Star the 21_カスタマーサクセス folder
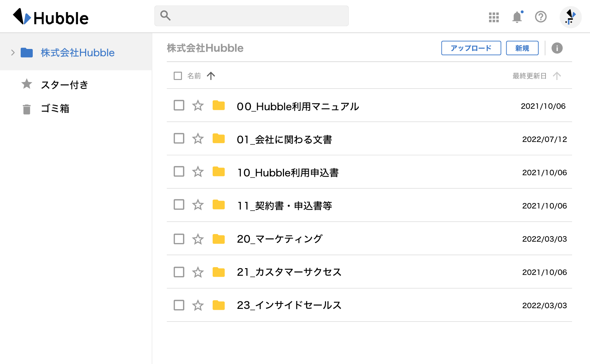590x364 pixels. click(198, 272)
